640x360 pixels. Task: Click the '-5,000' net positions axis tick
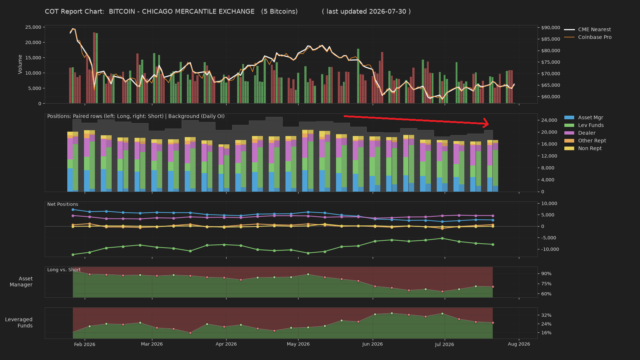pyautogui.click(x=549, y=238)
